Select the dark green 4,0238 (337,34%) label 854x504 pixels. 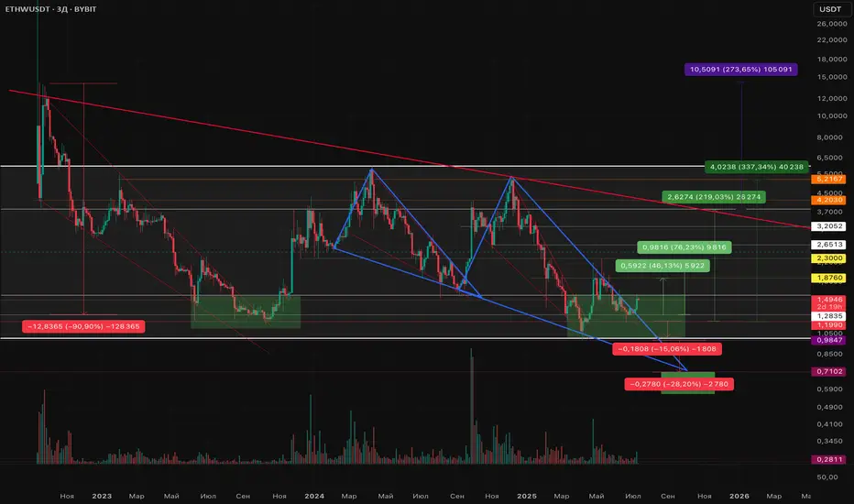click(757, 167)
